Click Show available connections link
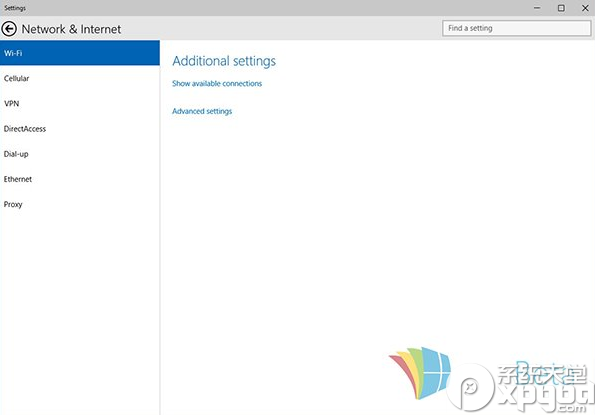Image resolution: width=595 pixels, height=415 pixels. (217, 83)
